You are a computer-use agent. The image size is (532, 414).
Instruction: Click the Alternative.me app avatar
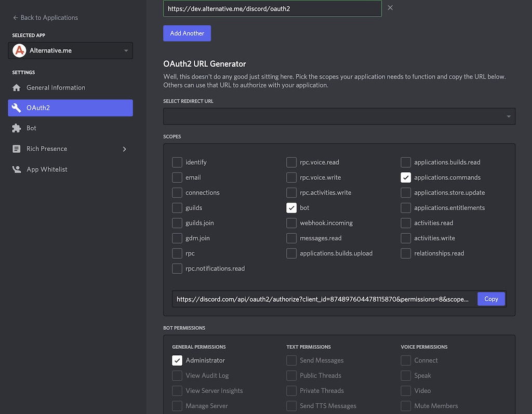pyautogui.click(x=19, y=50)
